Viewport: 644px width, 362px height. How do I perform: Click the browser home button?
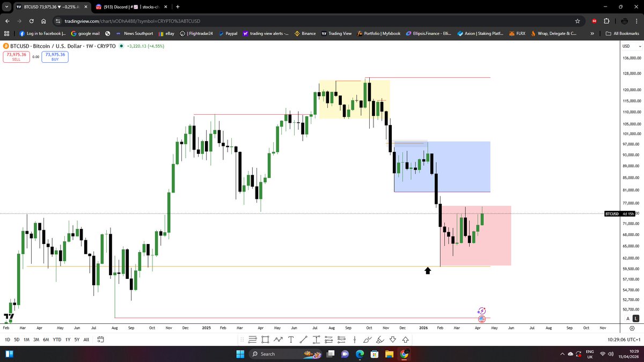tap(44, 21)
